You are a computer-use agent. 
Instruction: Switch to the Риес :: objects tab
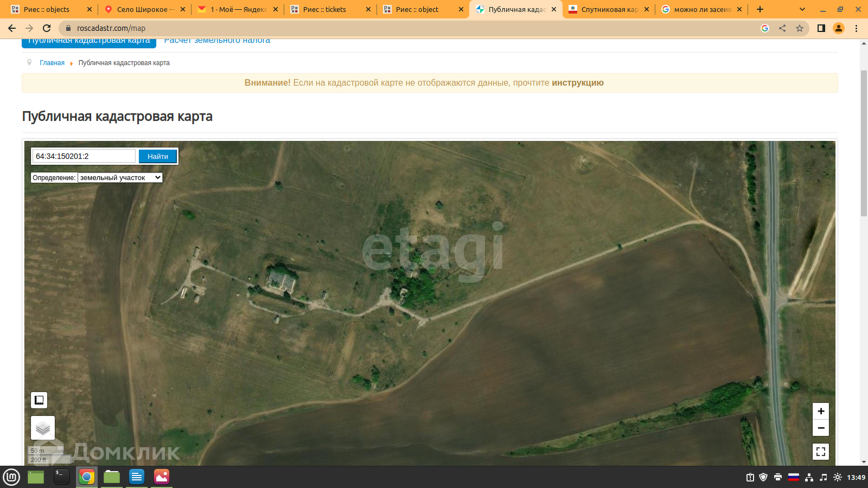[x=47, y=9]
